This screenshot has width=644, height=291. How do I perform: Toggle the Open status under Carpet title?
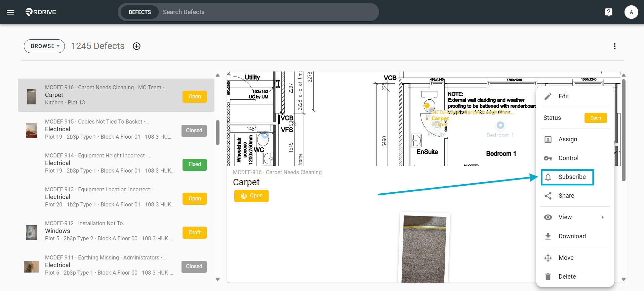(251, 196)
